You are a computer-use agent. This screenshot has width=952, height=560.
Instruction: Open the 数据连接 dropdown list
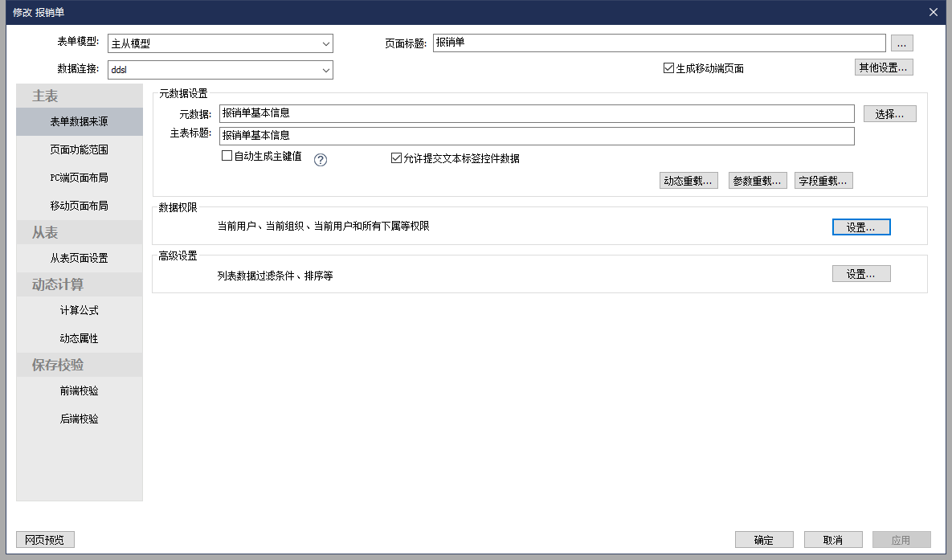(325, 71)
